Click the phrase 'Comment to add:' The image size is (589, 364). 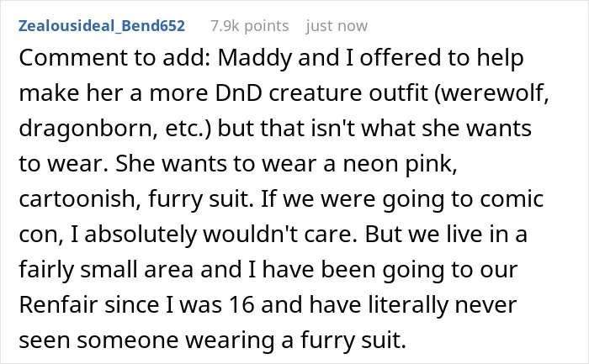(115, 58)
